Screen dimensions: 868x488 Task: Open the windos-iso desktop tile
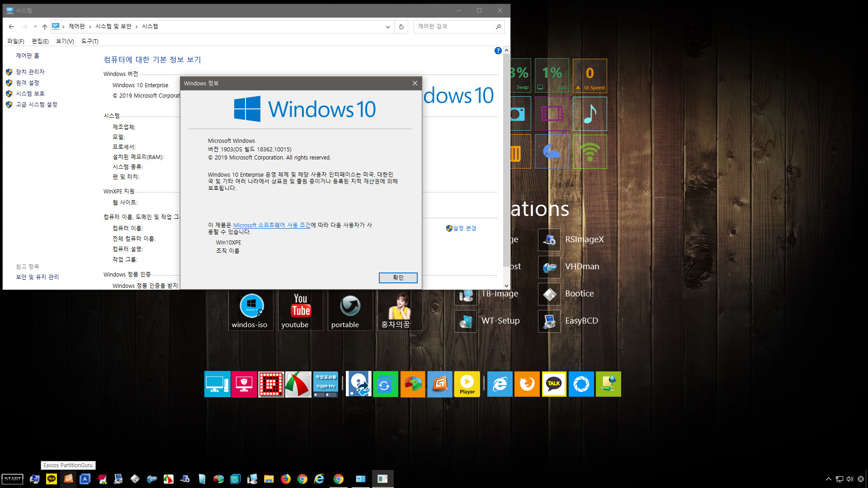[251, 310]
